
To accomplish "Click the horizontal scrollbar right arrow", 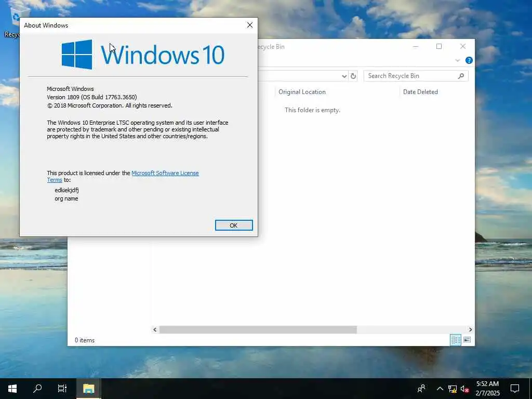I will [470, 329].
